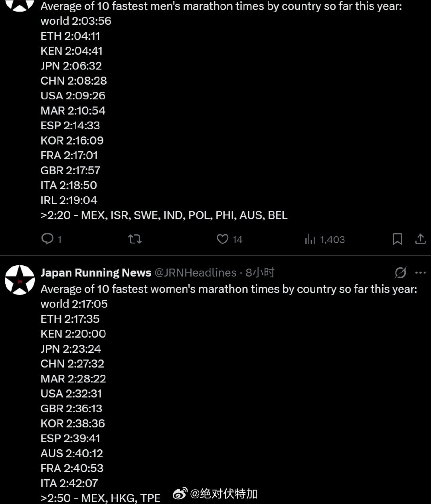This screenshot has height=504, width=431.
Task: Click the 1,403 views count
Action: click(x=332, y=240)
